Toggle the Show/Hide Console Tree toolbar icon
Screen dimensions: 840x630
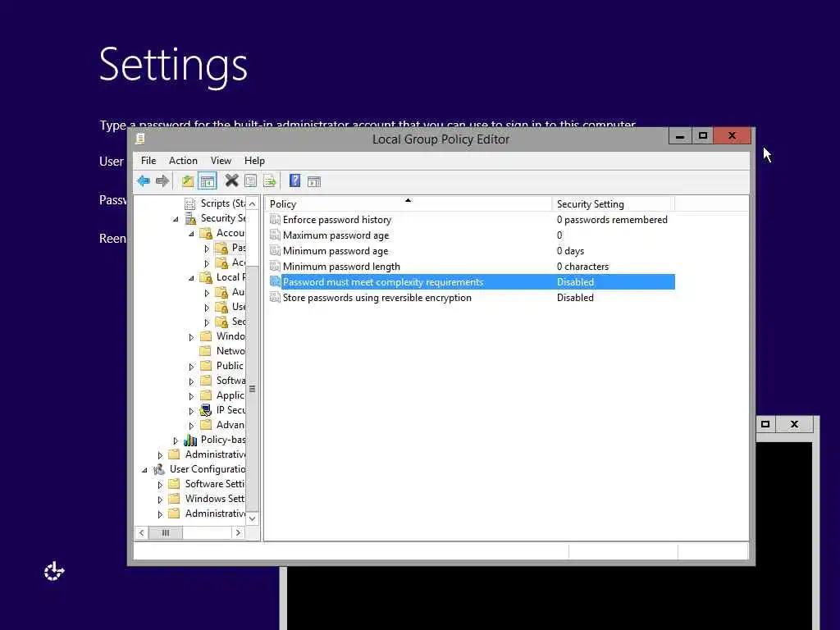[x=208, y=181]
